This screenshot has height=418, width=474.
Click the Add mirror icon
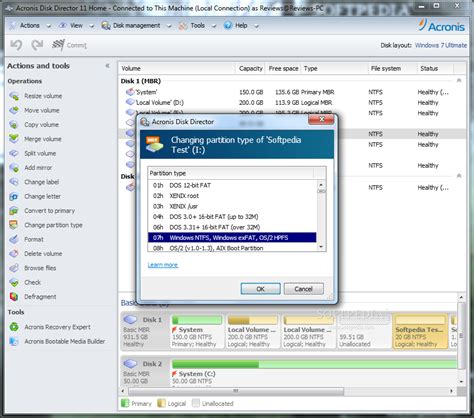click(14, 168)
